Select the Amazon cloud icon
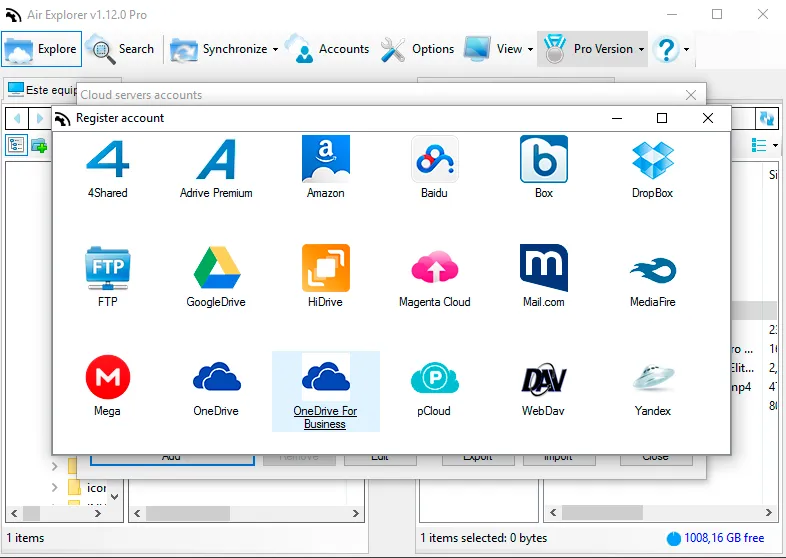This screenshot has width=786, height=558. (x=325, y=169)
